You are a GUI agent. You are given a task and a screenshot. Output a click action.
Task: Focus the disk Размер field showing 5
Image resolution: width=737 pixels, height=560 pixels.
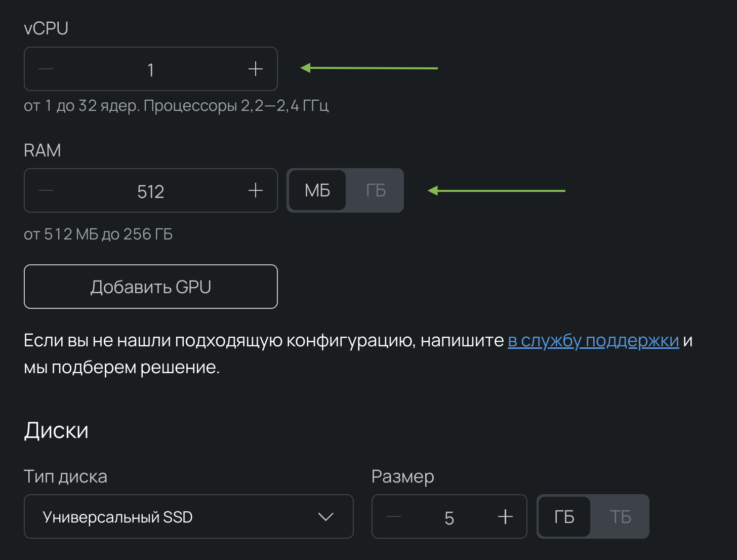tap(449, 518)
